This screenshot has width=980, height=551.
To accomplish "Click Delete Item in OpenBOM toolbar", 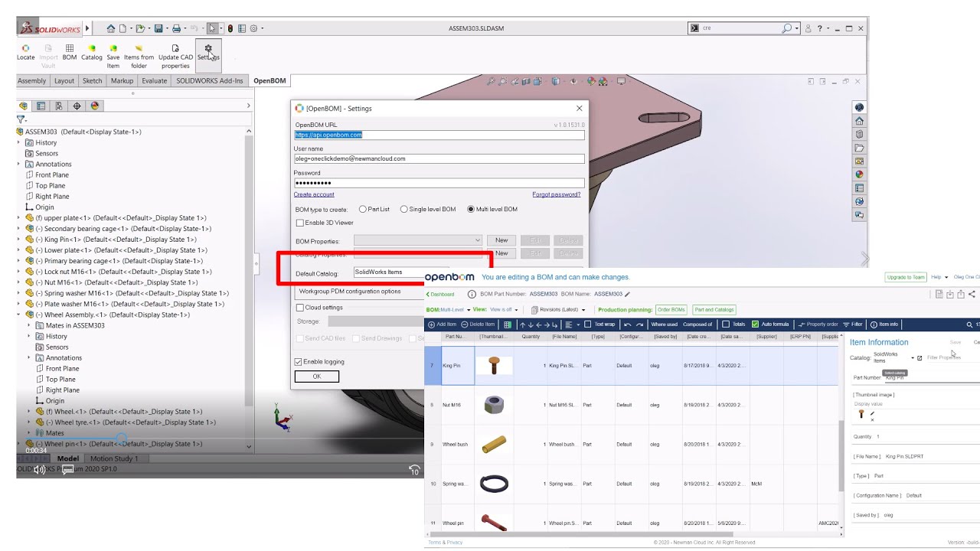I will [478, 324].
